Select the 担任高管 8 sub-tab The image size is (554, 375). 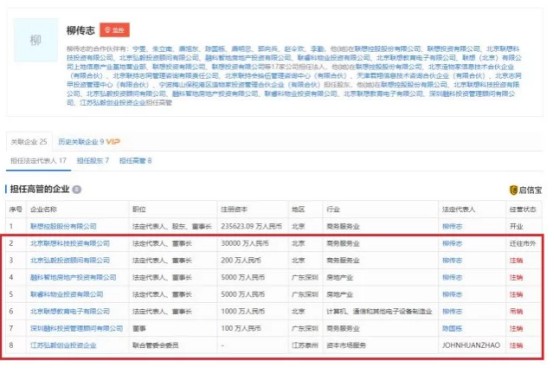(x=135, y=161)
